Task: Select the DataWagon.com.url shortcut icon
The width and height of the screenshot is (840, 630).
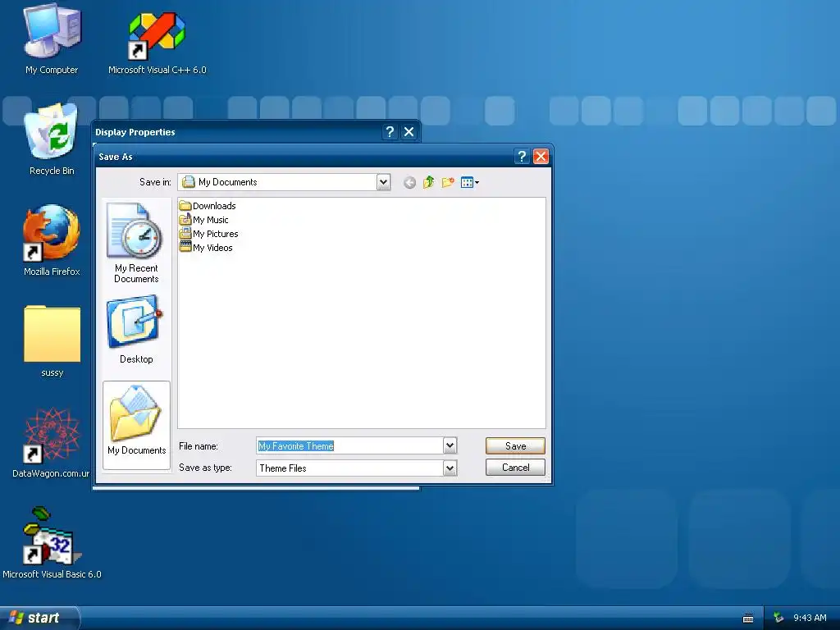Action: point(51,442)
